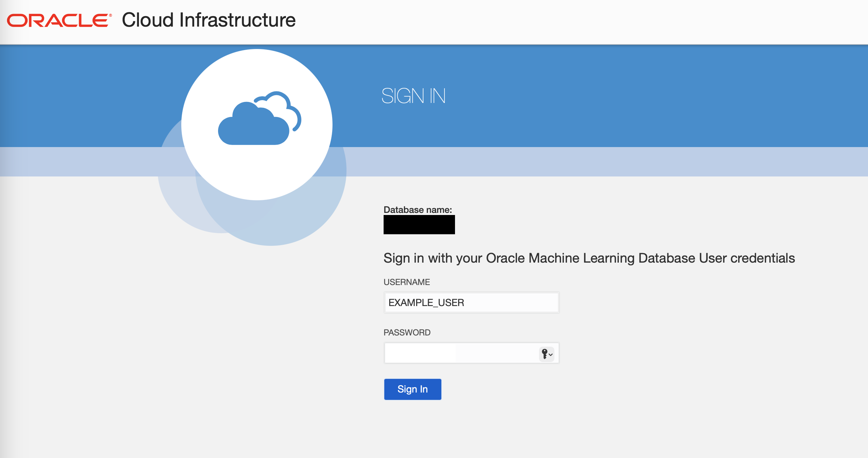
Task: Click the registered trademark symbol after Oracle
Action: [111, 15]
